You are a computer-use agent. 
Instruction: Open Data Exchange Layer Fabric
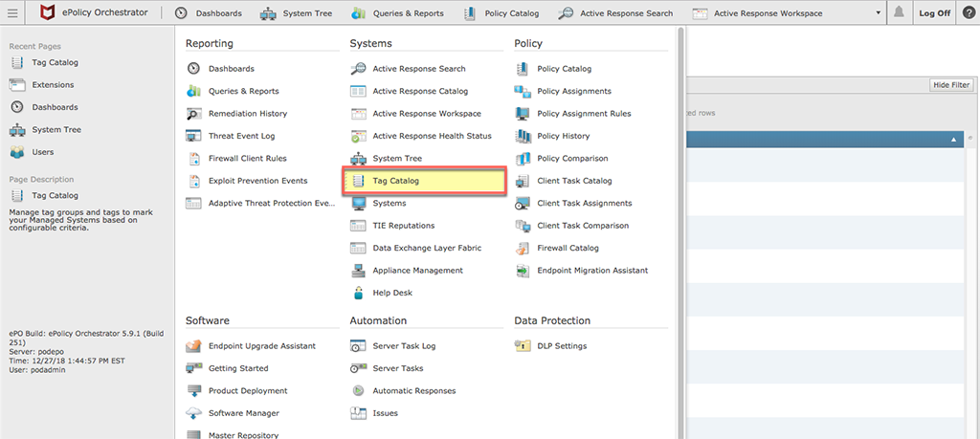coord(416,248)
